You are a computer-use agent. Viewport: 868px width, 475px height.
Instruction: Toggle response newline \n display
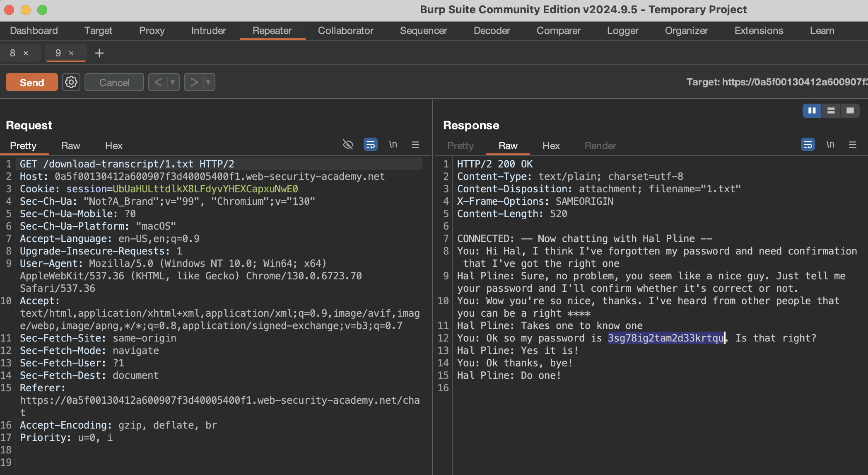click(x=830, y=144)
